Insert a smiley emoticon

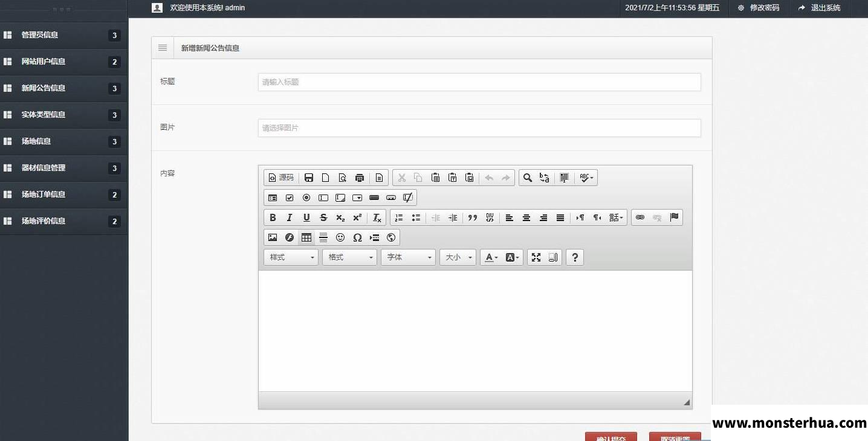pyautogui.click(x=340, y=237)
